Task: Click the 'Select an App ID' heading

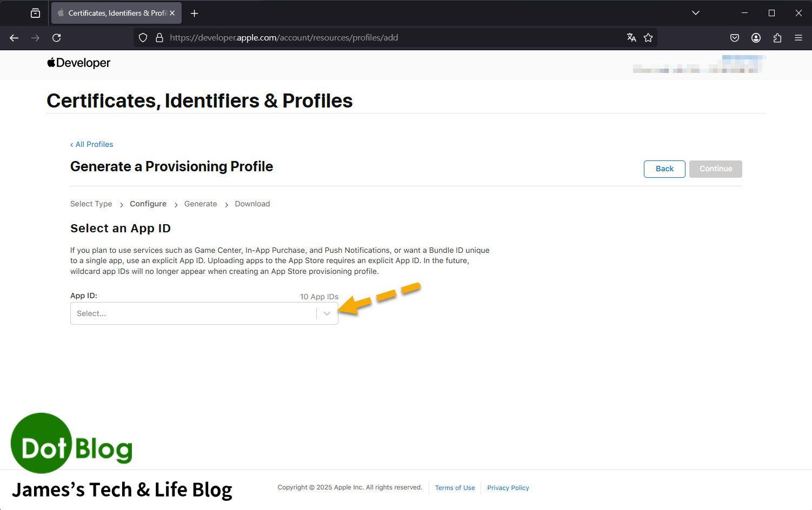Action: point(121,228)
